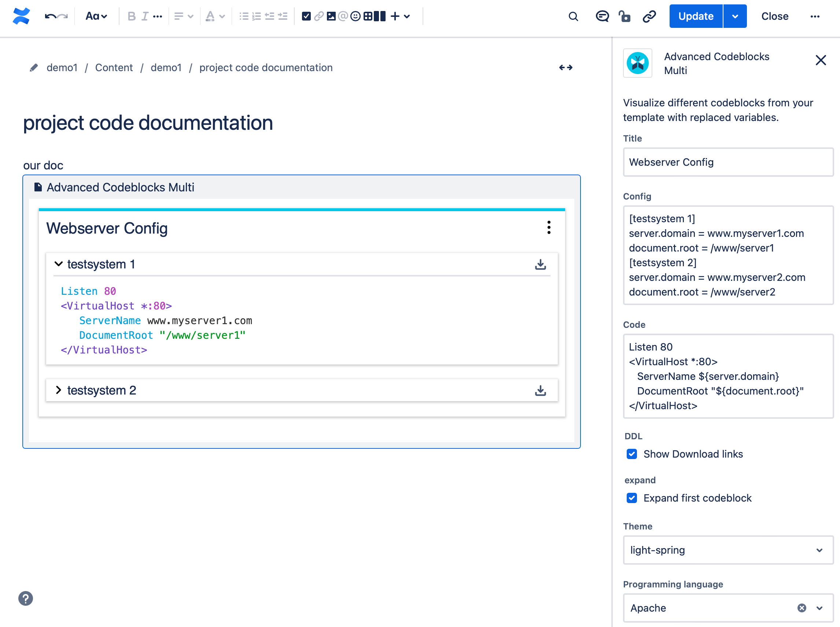Open the search in the top bar
Screen dimensions: 840x627
573,17
